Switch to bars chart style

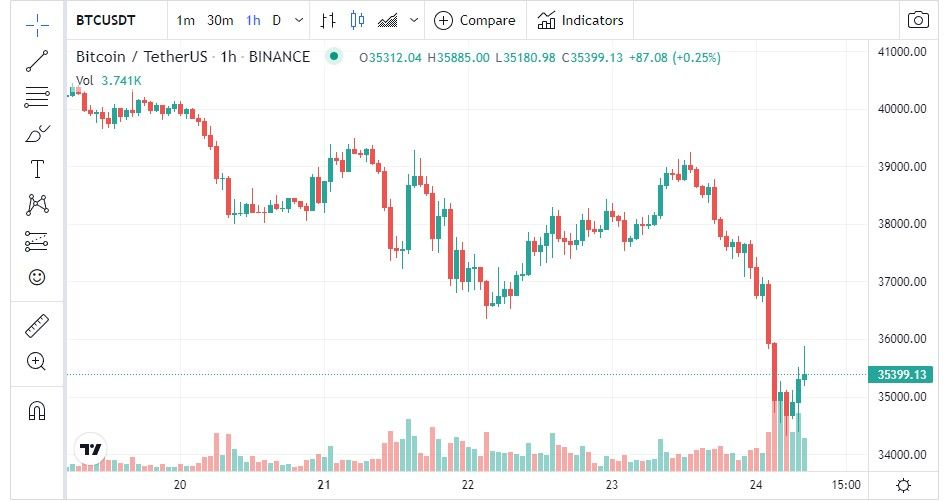pos(328,21)
